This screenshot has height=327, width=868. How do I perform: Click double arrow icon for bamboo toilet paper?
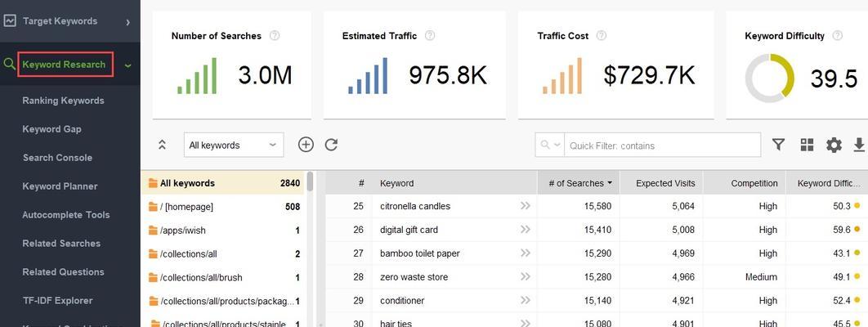[x=525, y=253]
